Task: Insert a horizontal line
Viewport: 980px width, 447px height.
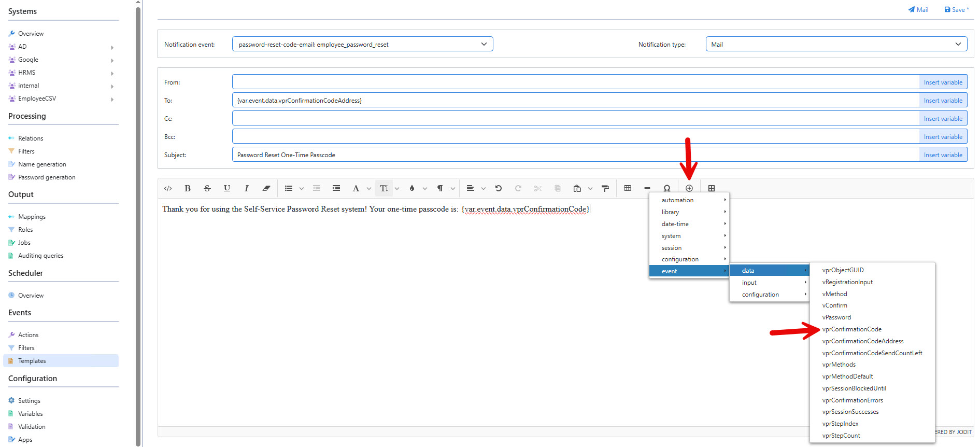Action: [x=647, y=188]
